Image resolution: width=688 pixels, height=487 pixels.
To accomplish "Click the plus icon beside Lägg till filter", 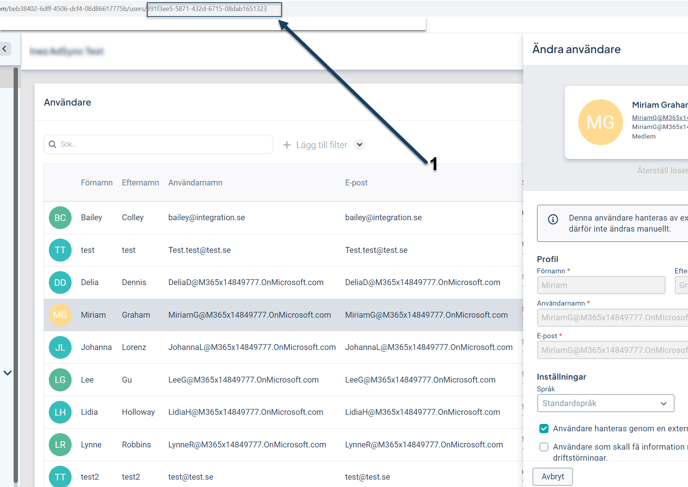I will 287,145.
